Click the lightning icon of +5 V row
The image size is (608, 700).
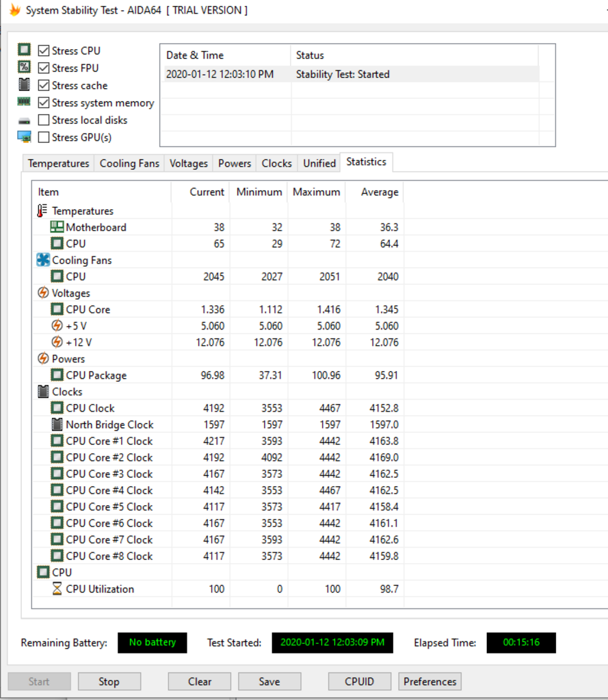click(x=57, y=325)
